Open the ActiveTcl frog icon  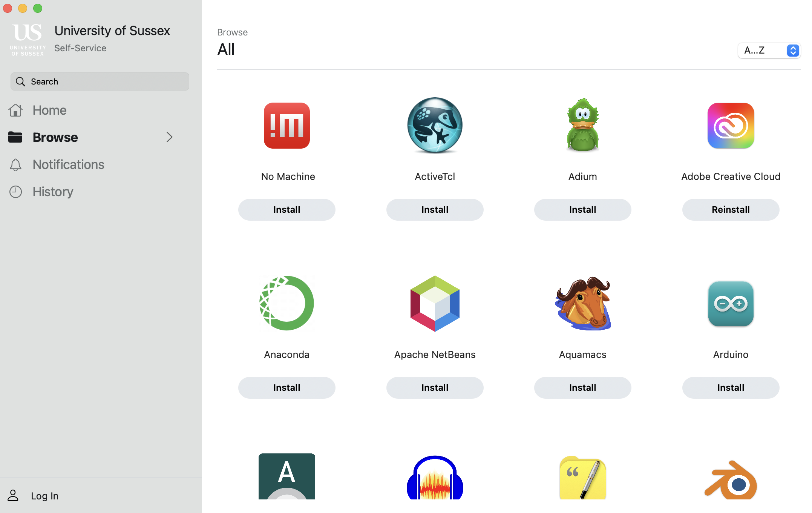point(435,126)
